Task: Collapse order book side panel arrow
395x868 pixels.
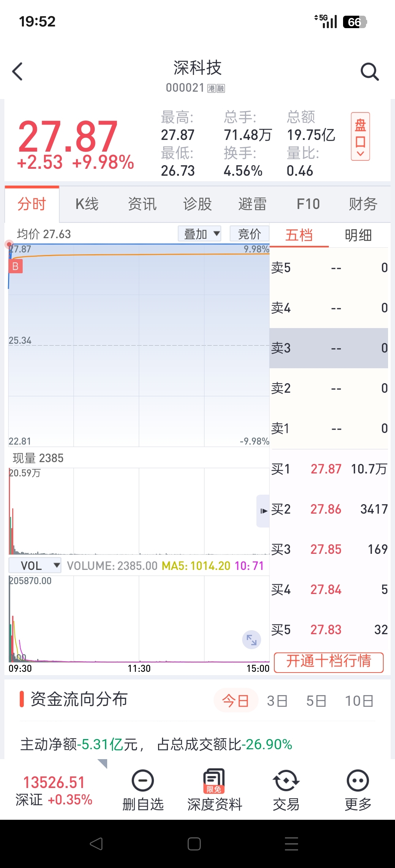Action: pyautogui.click(x=263, y=511)
